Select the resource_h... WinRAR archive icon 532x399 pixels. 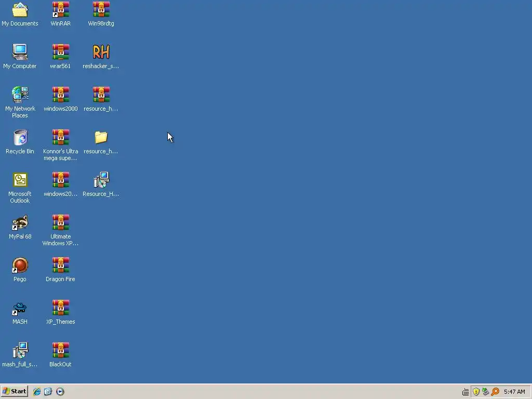101,95
